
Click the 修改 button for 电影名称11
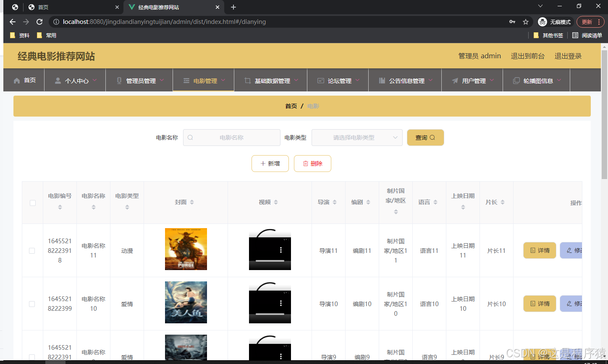click(571, 250)
